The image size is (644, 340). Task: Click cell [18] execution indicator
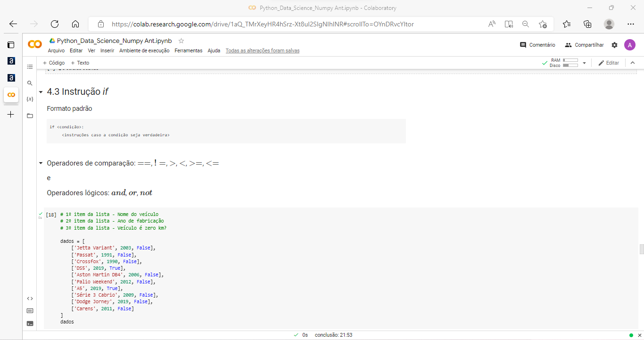(51, 215)
